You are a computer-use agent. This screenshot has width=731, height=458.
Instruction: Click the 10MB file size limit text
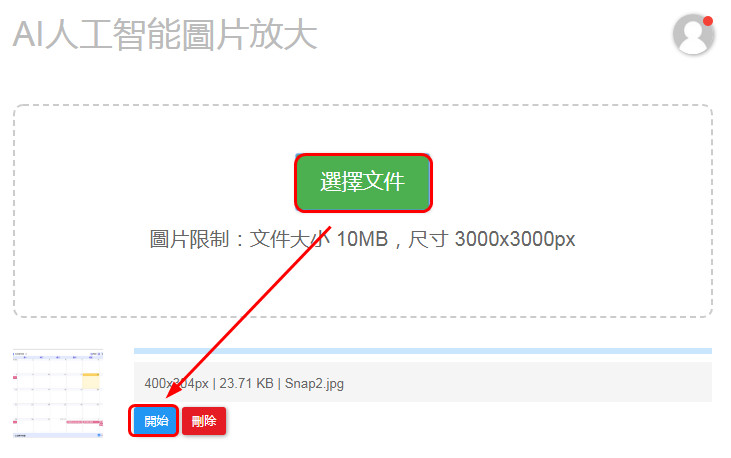pyautogui.click(x=362, y=239)
